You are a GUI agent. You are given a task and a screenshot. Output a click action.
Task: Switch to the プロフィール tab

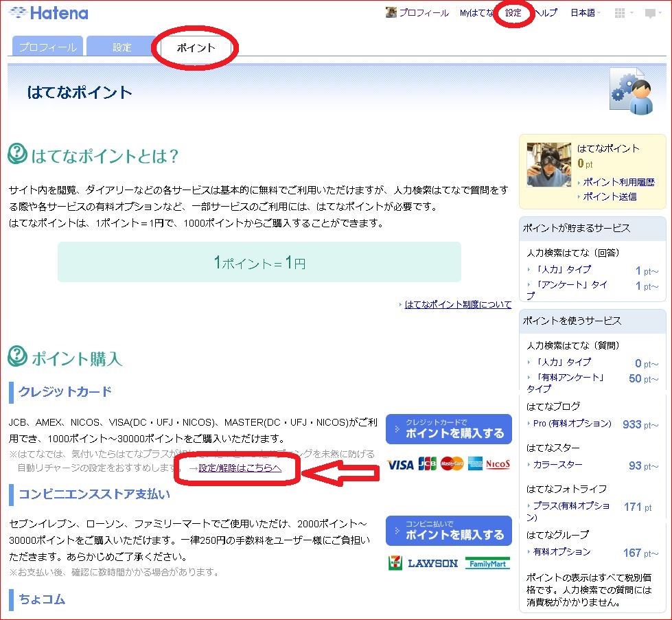[x=47, y=46]
